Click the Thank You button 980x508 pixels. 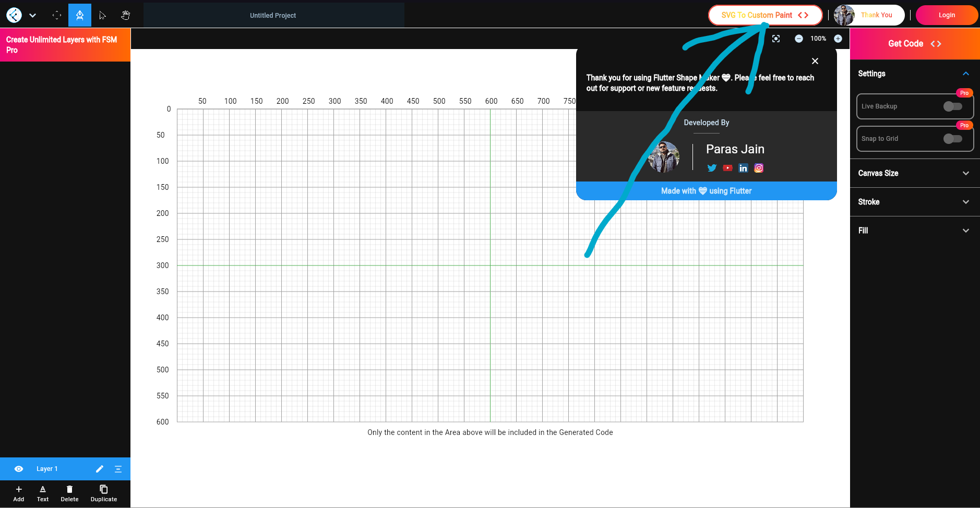click(869, 15)
